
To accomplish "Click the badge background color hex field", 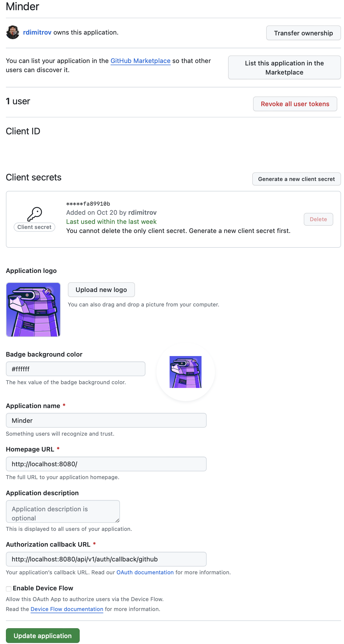I will point(75,369).
